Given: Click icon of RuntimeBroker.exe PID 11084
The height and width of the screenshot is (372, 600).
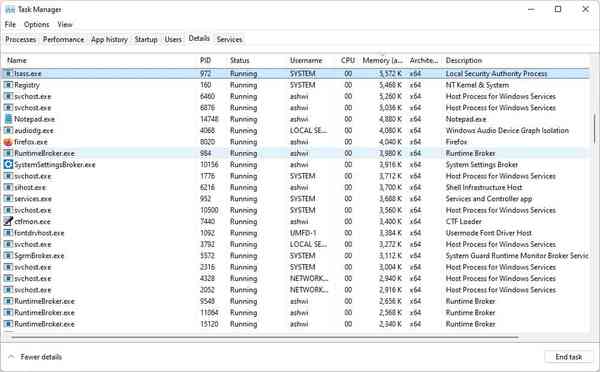Looking at the screenshot, I should coord(8,313).
